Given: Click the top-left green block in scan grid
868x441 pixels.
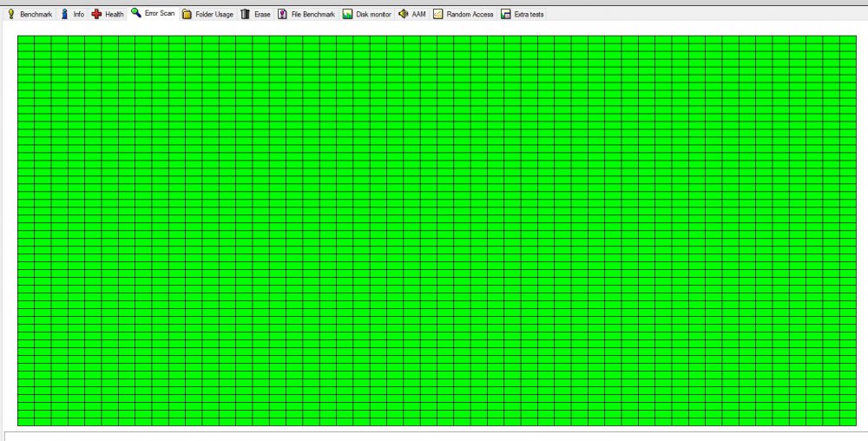Looking at the screenshot, I should 26,39.
